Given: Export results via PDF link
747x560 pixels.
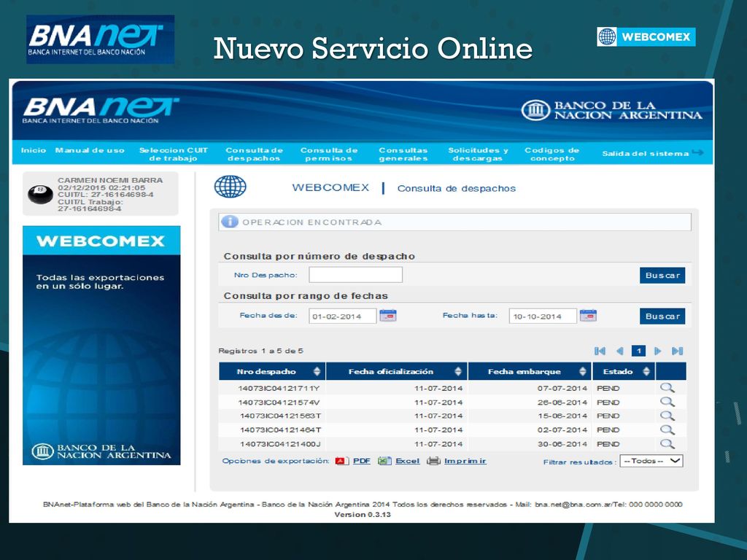Looking at the screenshot, I should pyautogui.click(x=362, y=461).
